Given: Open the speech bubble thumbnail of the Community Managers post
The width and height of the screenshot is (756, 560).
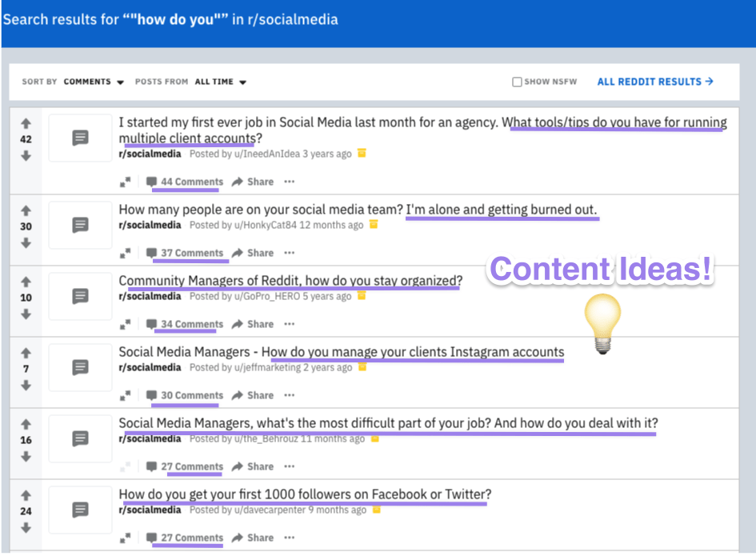Looking at the screenshot, I should [x=80, y=296].
